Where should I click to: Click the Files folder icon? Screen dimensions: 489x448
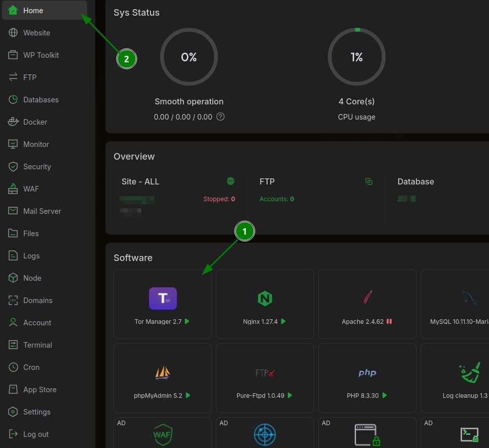(x=13, y=233)
